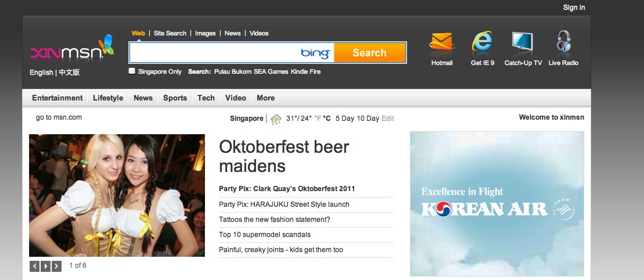The width and height of the screenshot is (644, 280).
Task: Open Painful, creaky joints article
Action: pos(281,250)
